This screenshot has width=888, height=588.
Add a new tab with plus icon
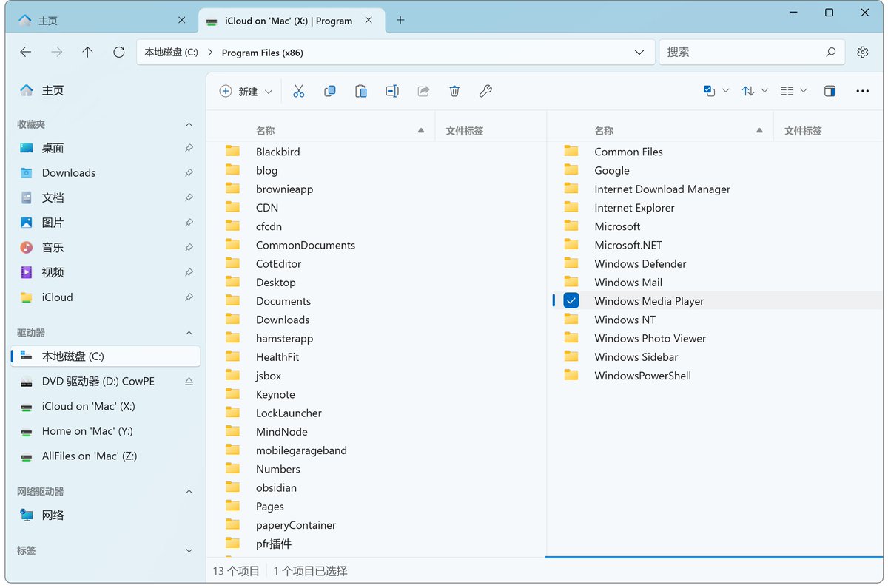pyautogui.click(x=400, y=20)
